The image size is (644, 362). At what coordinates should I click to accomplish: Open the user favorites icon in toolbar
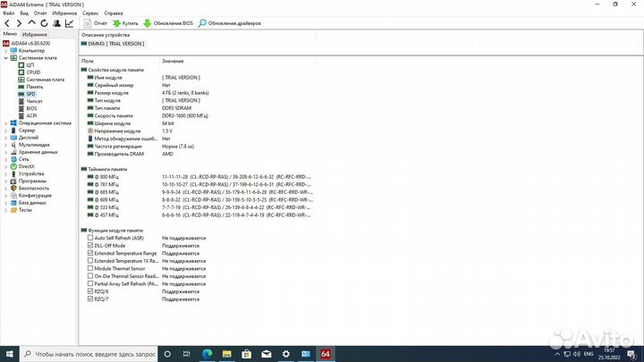point(56,23)
